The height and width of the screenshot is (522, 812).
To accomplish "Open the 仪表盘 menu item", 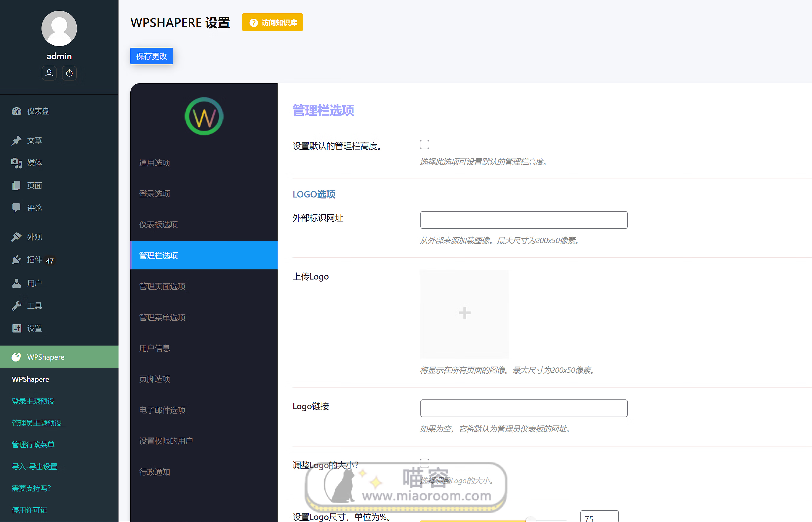I will [59, 111].
